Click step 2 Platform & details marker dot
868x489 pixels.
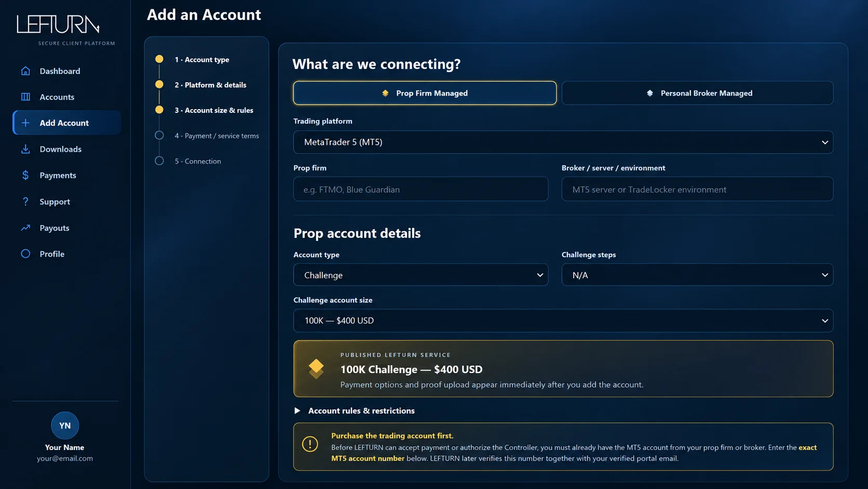pos(159,84)
